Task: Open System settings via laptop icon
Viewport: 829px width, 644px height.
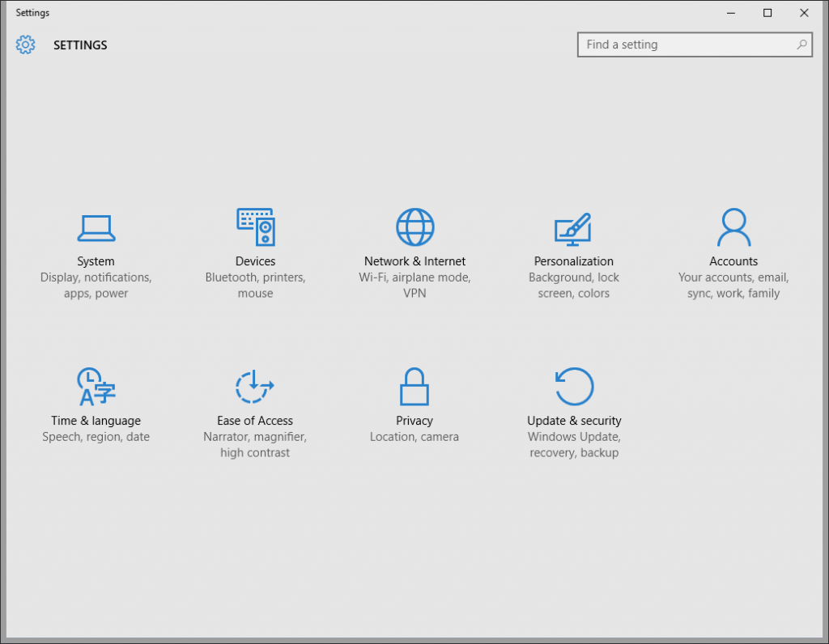Action: (x=96, y=227)
